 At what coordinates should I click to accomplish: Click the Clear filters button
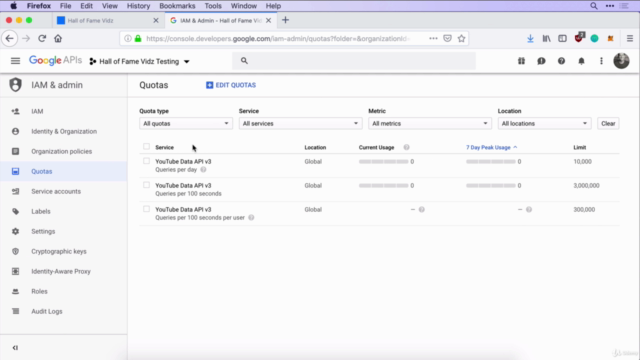coord(608,123)
